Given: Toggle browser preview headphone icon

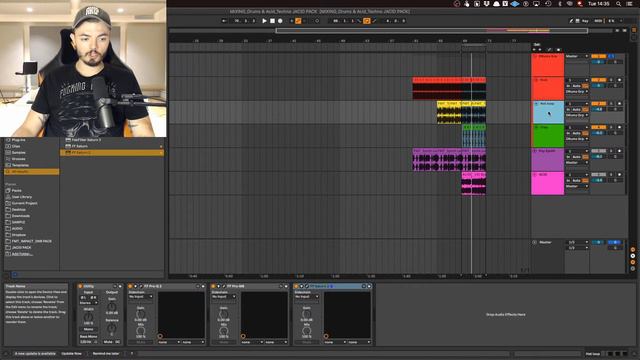Looking at the screenshot, I should (15, 275).
